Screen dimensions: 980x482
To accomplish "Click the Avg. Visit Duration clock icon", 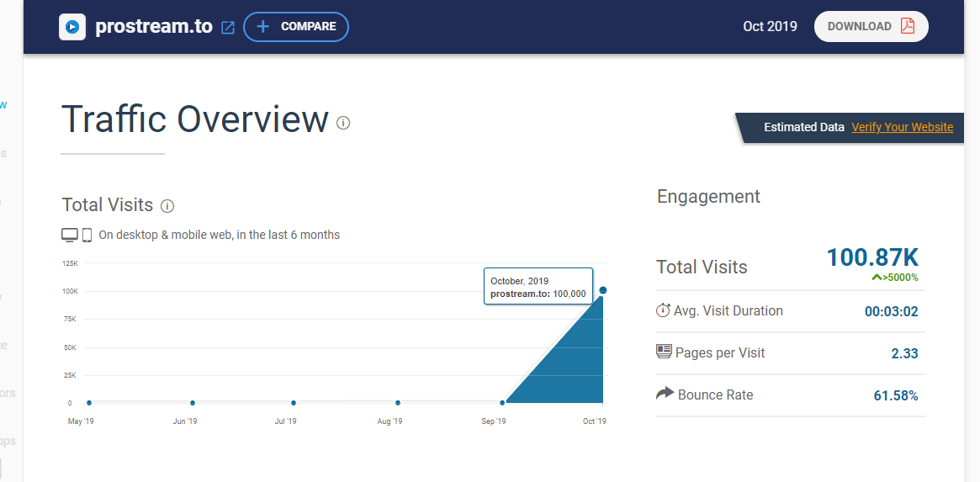I will [663, 310].
